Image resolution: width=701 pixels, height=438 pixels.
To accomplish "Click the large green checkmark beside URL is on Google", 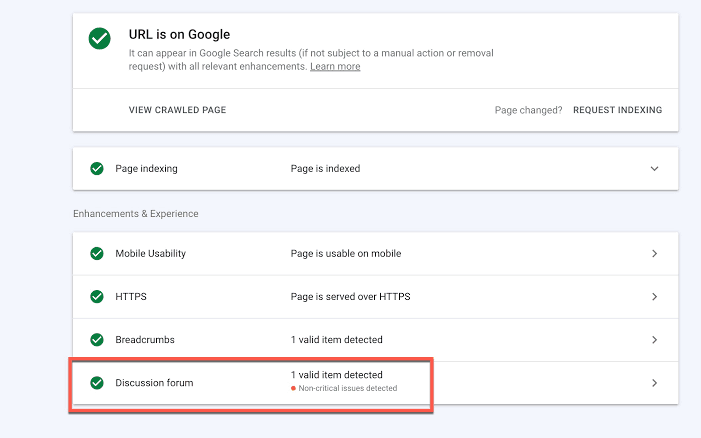I will coord(99,39).
